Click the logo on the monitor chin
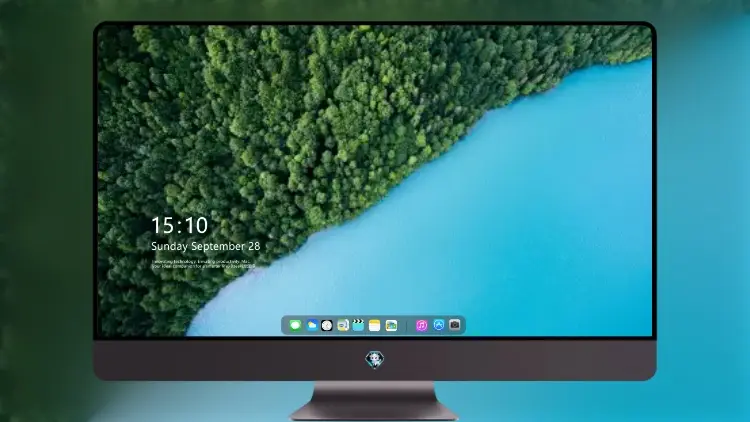Image resolution: width=750 pixels, height=422 pixels. 375,359
